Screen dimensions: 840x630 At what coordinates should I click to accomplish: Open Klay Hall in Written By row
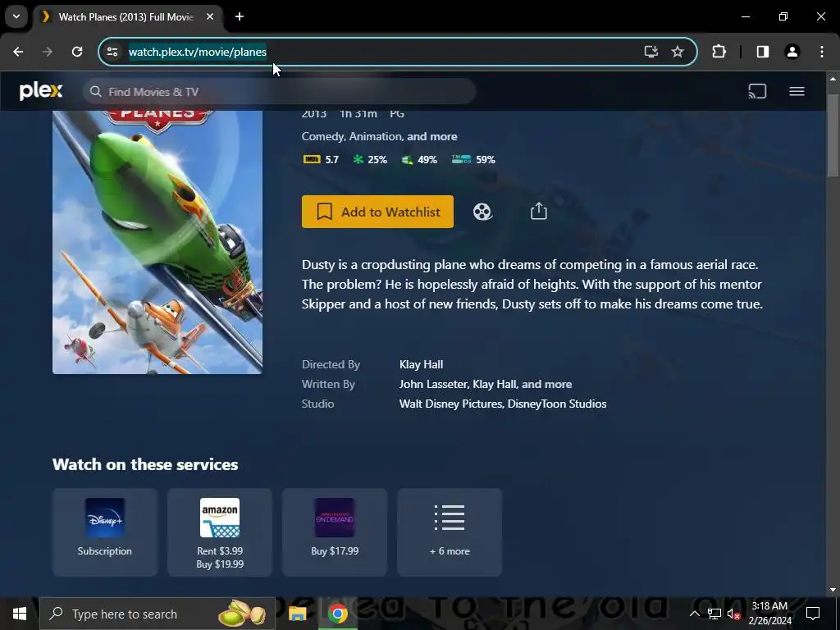point(495,384)
